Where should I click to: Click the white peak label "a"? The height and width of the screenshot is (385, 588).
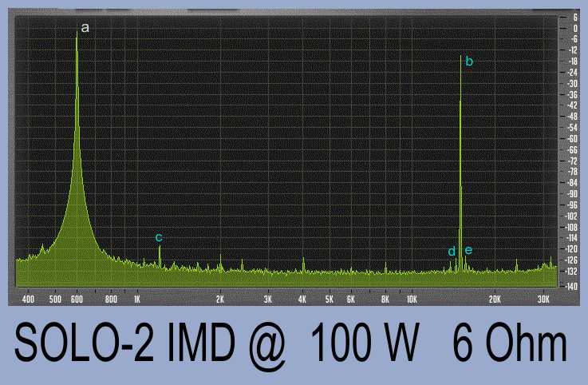85,28
